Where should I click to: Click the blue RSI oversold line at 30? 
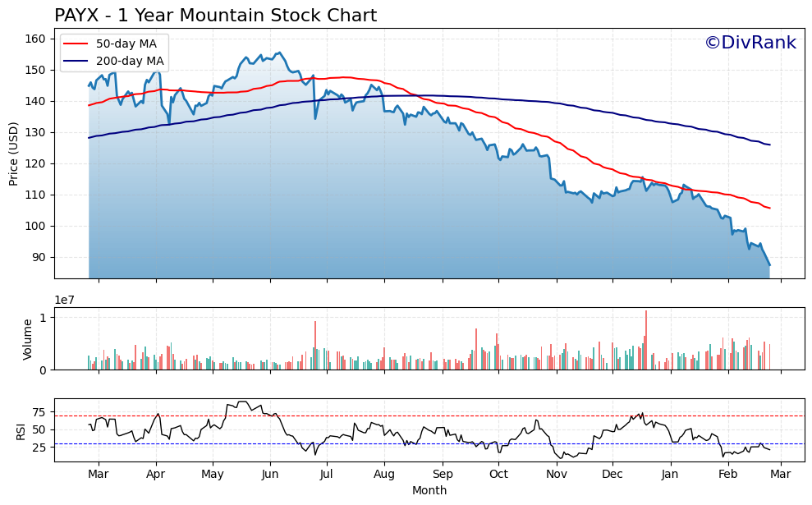[x=411, y=443]
